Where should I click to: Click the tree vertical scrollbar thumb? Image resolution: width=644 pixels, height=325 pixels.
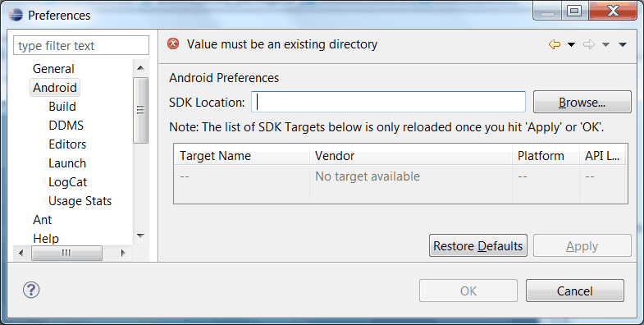(x=140, y=110)
